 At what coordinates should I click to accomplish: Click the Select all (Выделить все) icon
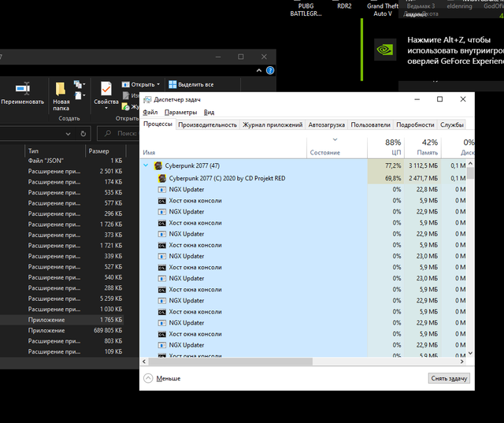coord(172,84)
